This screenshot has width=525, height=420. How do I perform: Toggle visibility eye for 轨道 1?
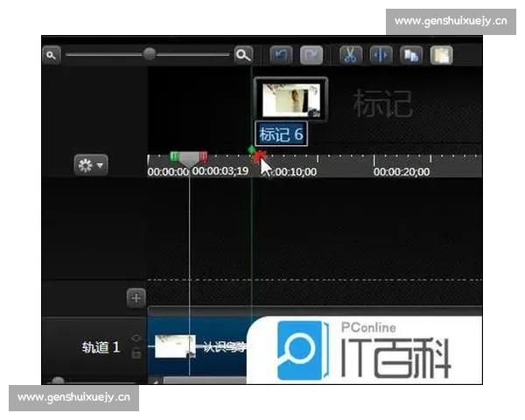(136, 339)
